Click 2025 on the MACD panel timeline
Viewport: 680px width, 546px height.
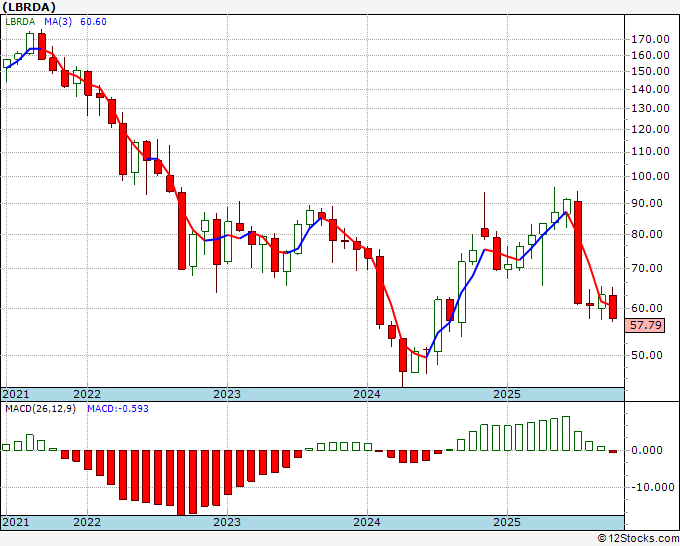pyautogui.click(x=507, y=522)
